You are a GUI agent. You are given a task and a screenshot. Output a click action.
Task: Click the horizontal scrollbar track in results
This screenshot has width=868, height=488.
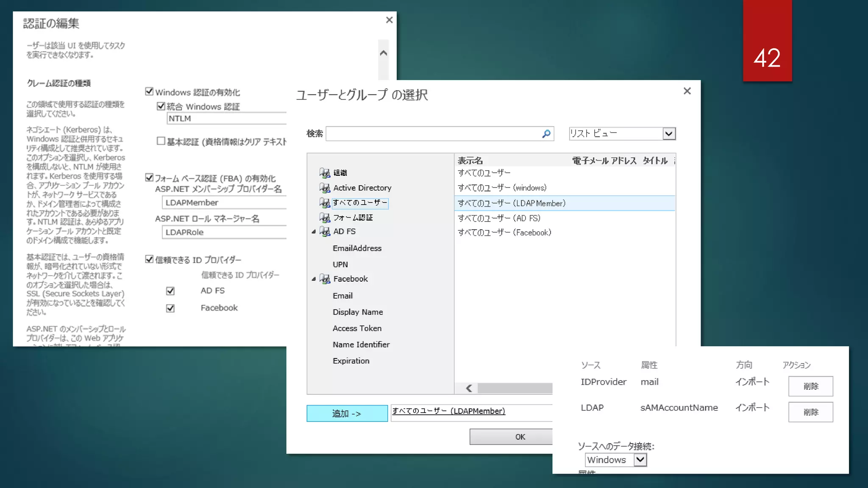[x=515, y=388]
